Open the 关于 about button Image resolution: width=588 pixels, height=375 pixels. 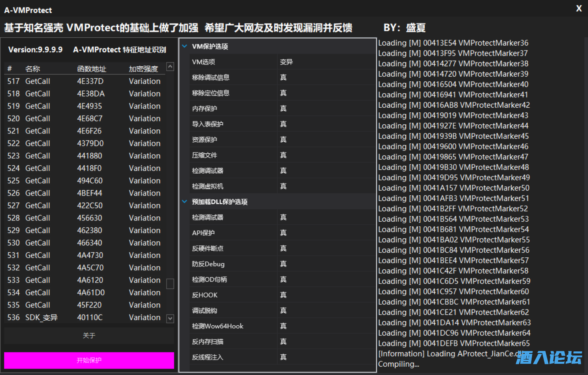(89, 336)
